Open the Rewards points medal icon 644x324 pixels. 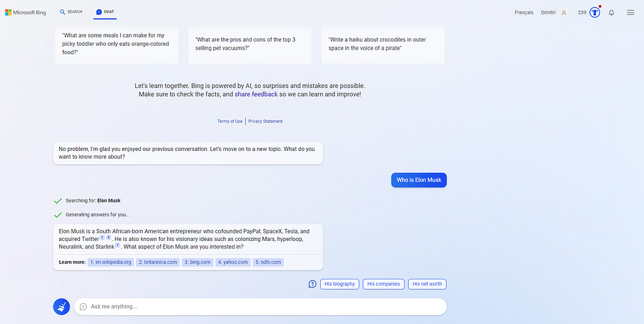tap(594, 13)
